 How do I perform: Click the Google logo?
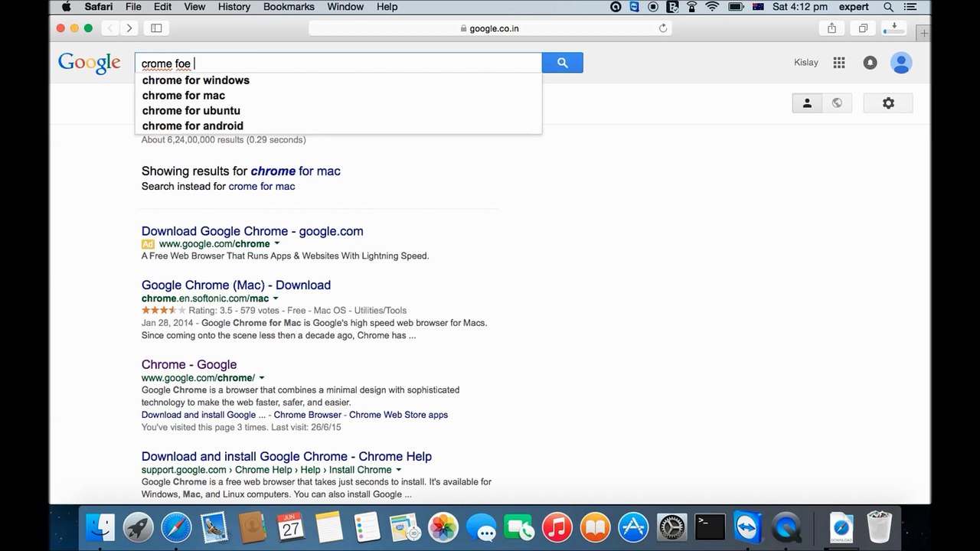(90, 63)
